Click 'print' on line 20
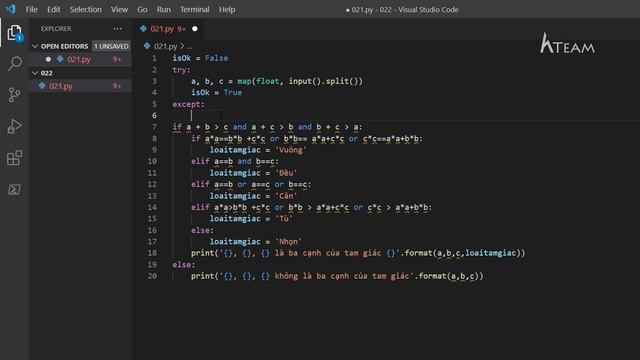The image size is (640, 360). click(202, 276)
